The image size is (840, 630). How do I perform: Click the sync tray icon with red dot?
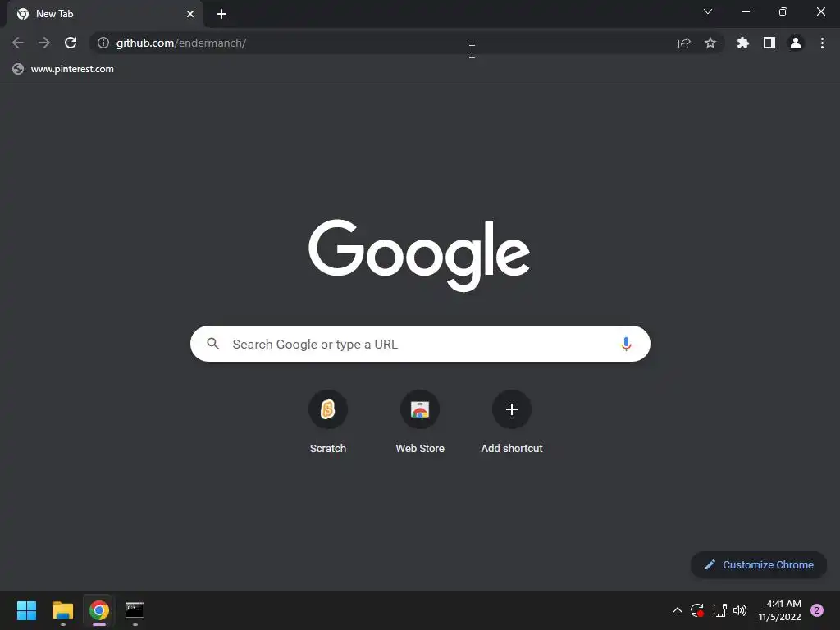(697, 610)
